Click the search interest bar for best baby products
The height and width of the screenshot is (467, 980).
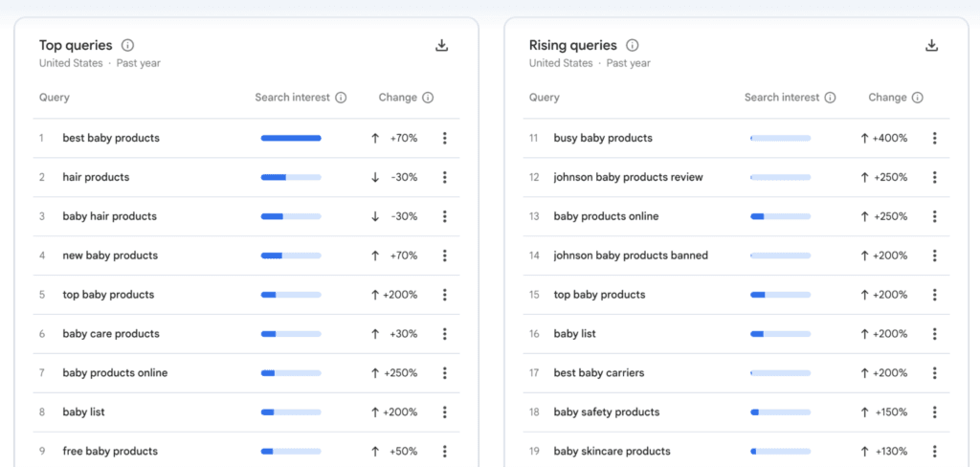click(x=291, y=138)
